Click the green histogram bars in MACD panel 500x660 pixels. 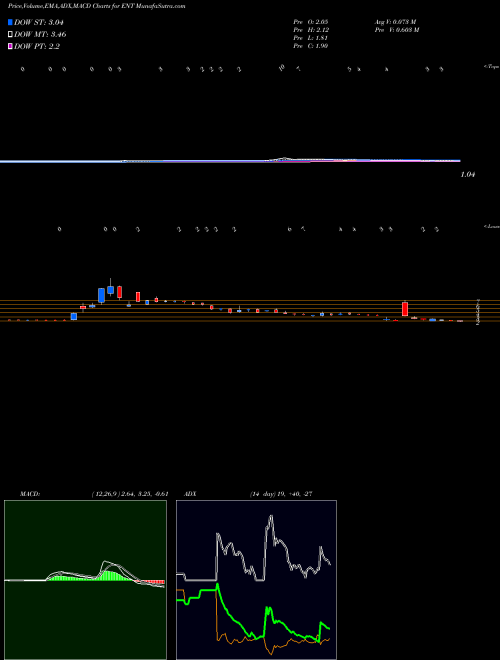click(110, 576)
